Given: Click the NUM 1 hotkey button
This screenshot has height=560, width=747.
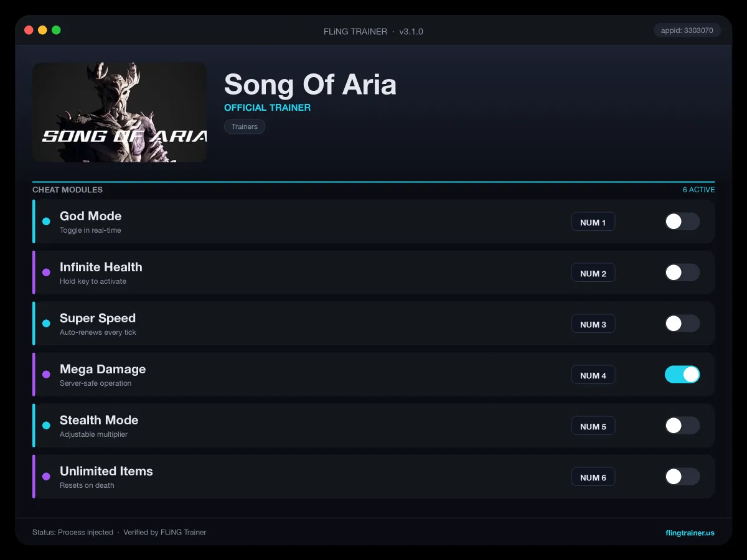Looking at the screenshot, I should pos(593,222).
